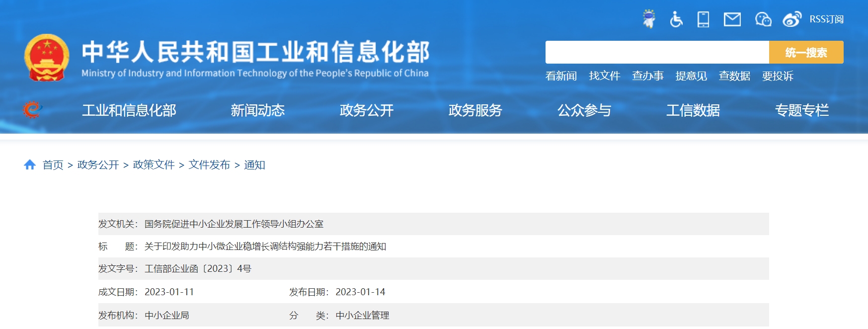
Task: Go to 政策文件 in breadcrumb
Action: (x=154, y=164)
